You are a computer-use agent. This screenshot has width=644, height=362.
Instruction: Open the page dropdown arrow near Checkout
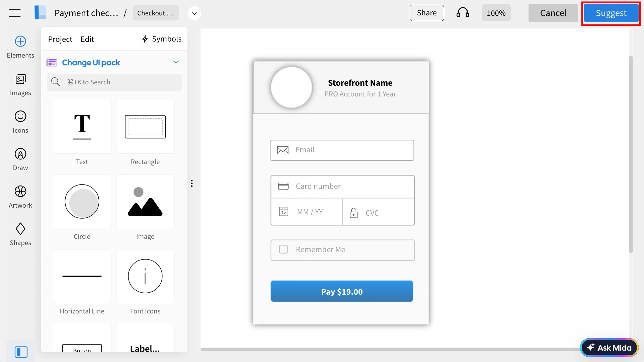194,13
